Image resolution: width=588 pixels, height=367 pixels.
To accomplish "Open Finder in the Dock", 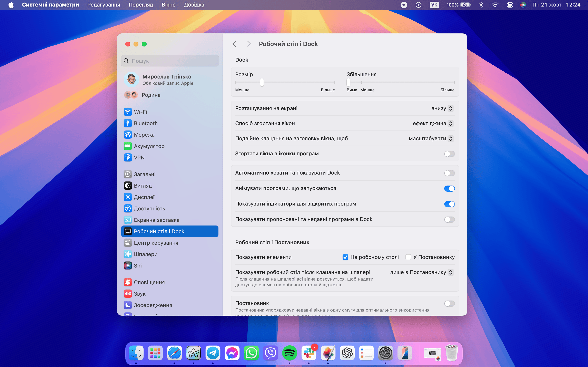I will tap(136, 352).
